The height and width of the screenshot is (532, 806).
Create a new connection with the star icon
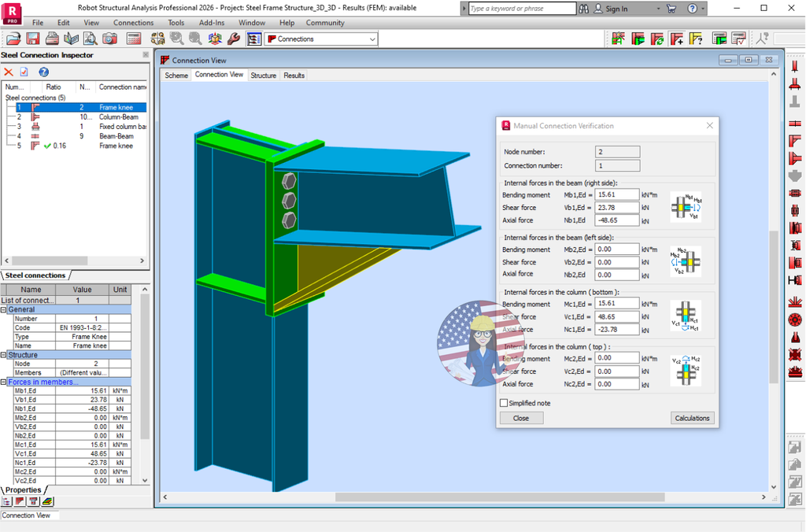click(619, 38)
